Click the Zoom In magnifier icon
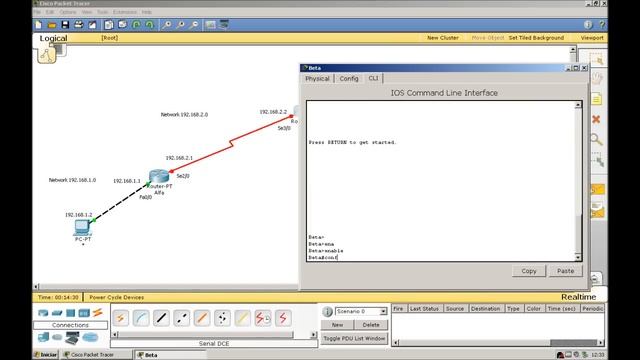The width and height of the screenshot is (640, 360). pos(167,25)
